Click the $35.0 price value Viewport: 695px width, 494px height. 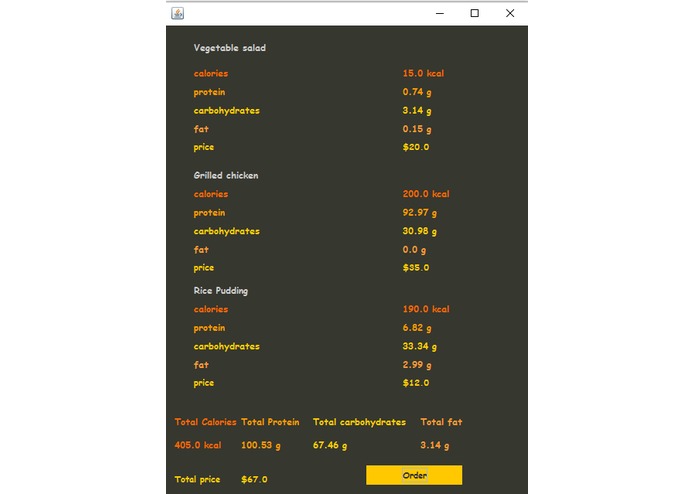pos(416,268)
